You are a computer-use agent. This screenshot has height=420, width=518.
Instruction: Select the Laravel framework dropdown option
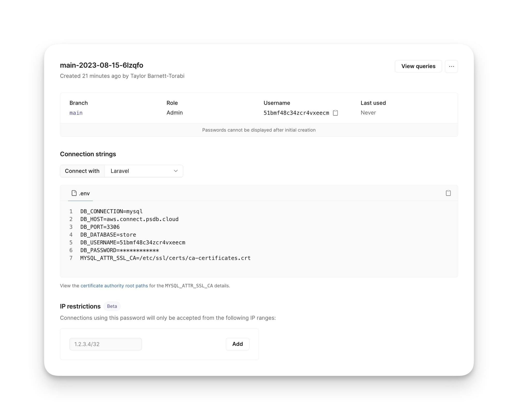pos(143,170)
